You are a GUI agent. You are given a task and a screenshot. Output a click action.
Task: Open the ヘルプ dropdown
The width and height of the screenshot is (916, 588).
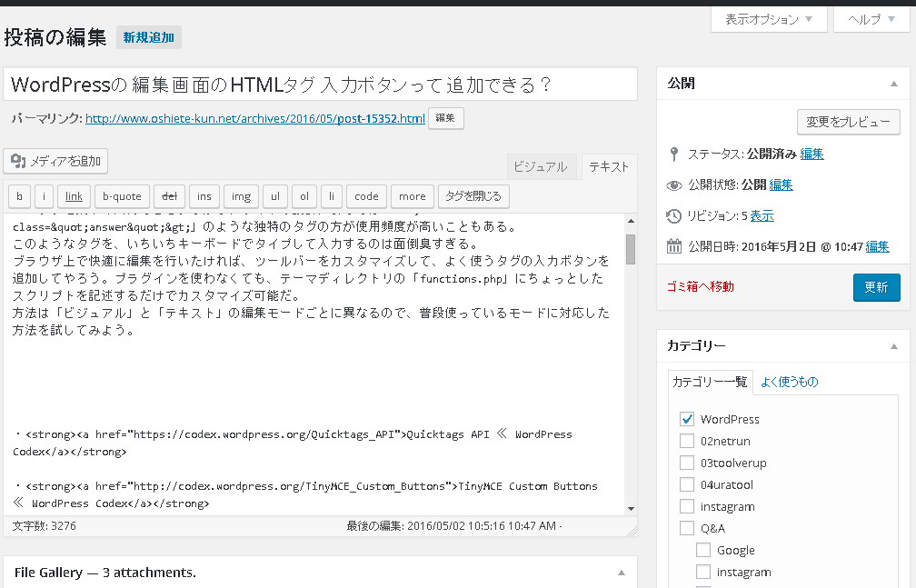[x=871, y=19]
